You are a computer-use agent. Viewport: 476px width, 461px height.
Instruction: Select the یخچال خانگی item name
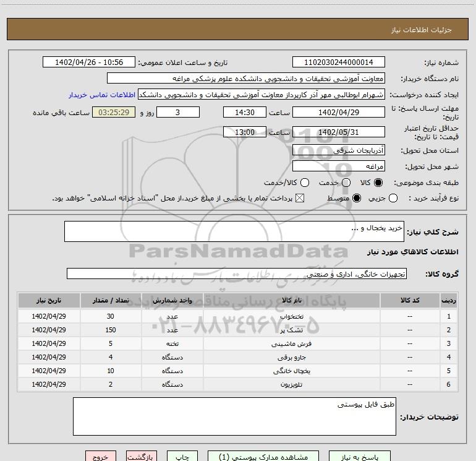pyautogui.click(x=291, y=371)
